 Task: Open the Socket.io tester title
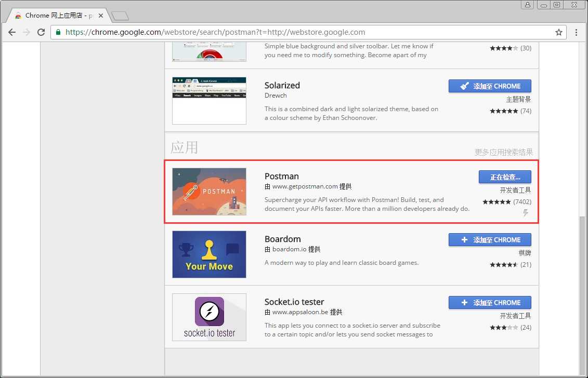point(294,302)
